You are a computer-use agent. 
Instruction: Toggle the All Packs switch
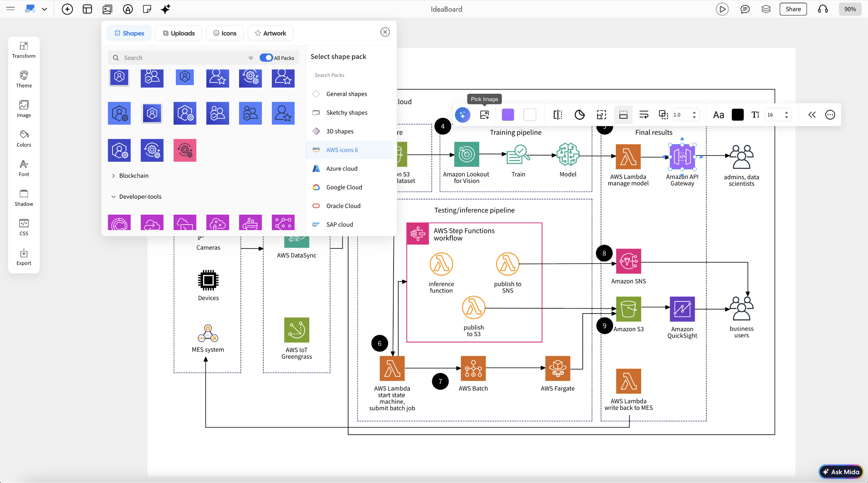click(266, 58)
